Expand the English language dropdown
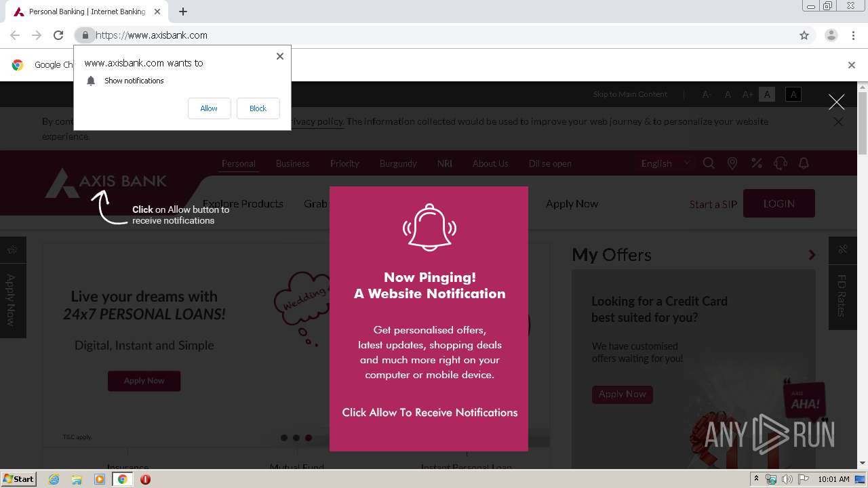This screenshot has width=868, height=488. (x=665, y=163)
